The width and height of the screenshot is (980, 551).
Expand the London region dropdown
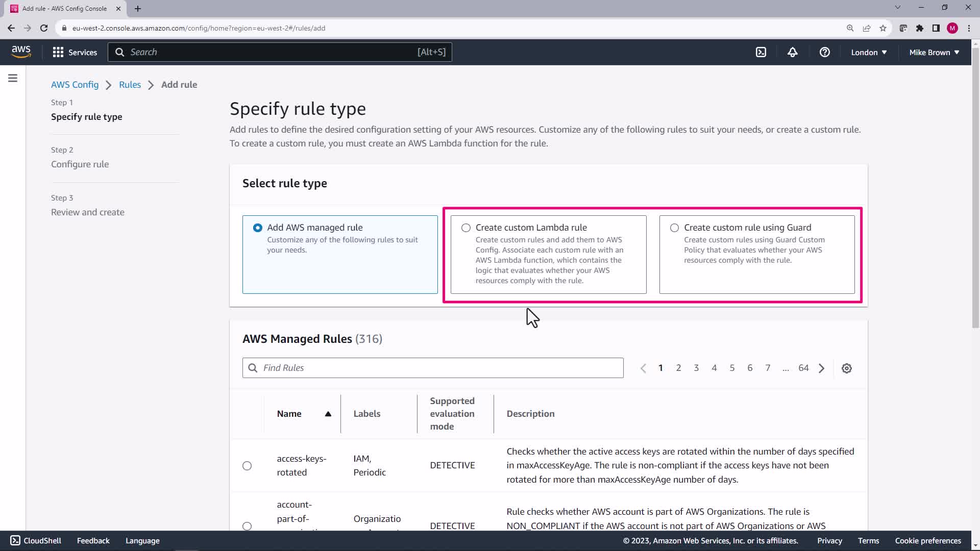pos(869,52)
